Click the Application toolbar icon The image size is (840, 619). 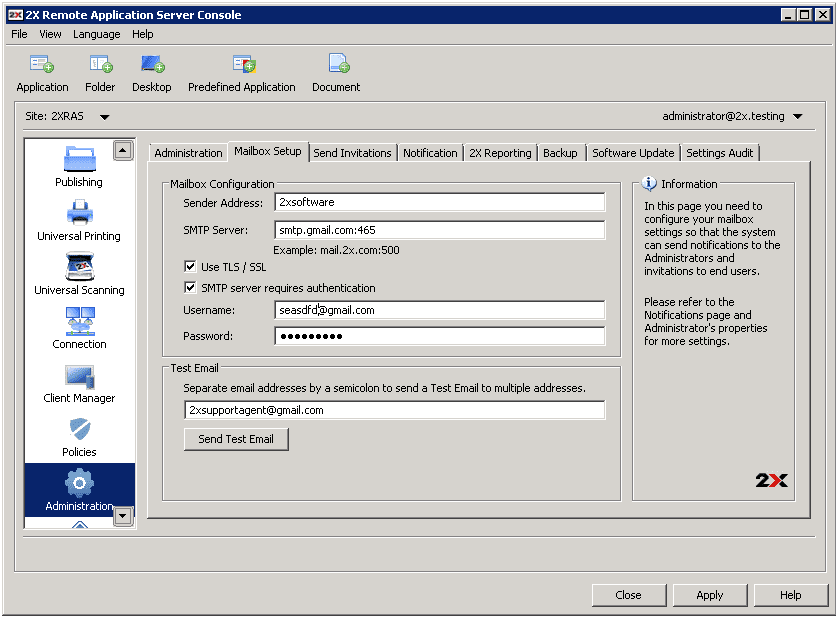(x=42, y=64)
